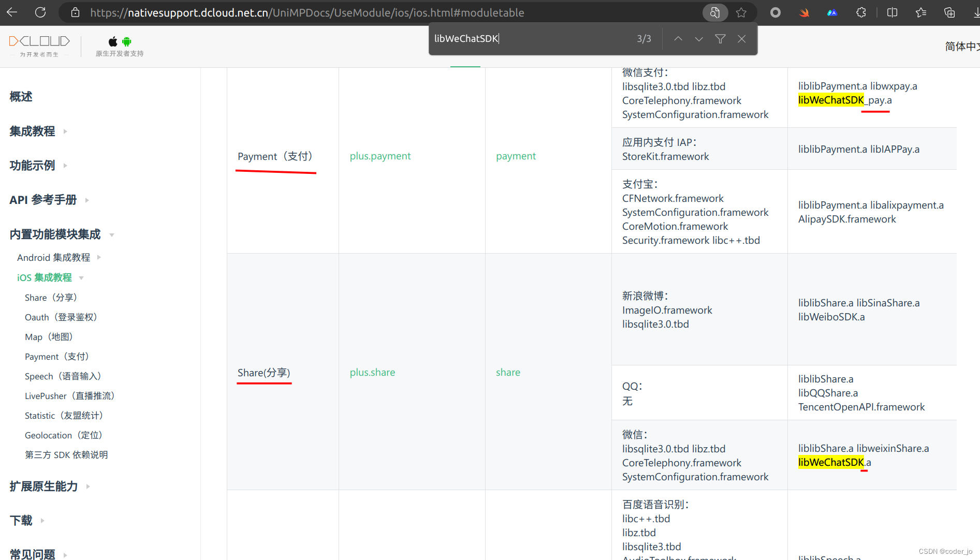Open the collections icon
980x560 pixels.
[949, 12]
